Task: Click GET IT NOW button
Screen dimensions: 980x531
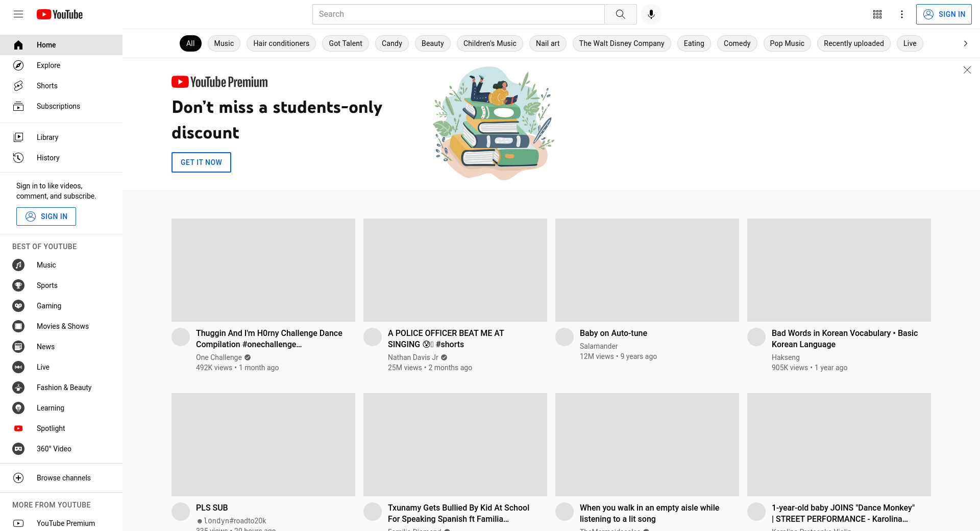Action: point(201,162)
